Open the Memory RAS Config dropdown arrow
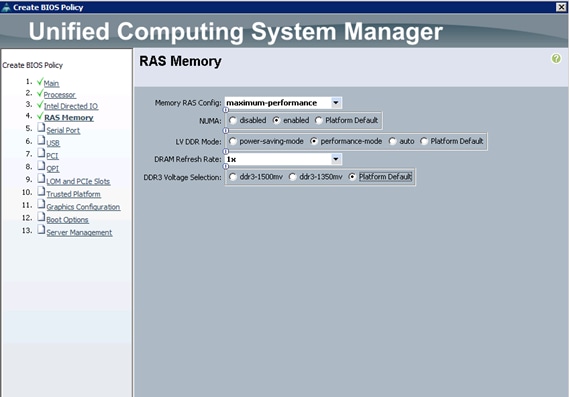The height and width of the screenshot is (397, 569). click(x=336, y=103)
